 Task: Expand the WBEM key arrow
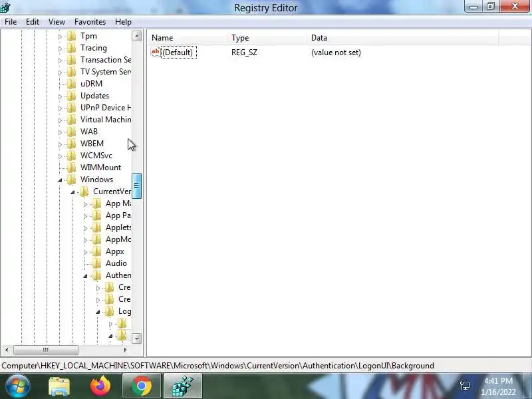(60, 144)
